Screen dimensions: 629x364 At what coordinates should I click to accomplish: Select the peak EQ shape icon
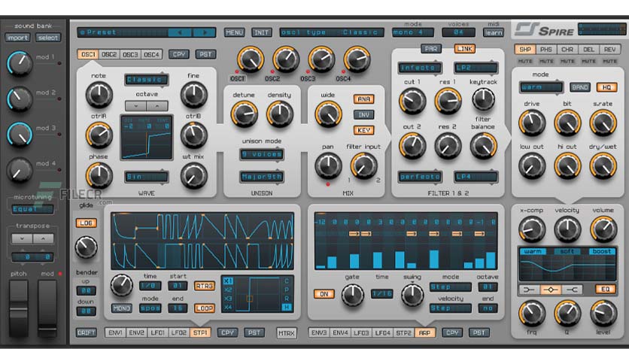pyautogui.click(x=551, y=290)
